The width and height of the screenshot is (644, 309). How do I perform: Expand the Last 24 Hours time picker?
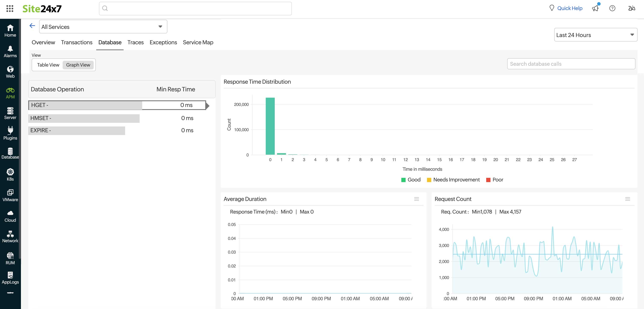[595, 35]
